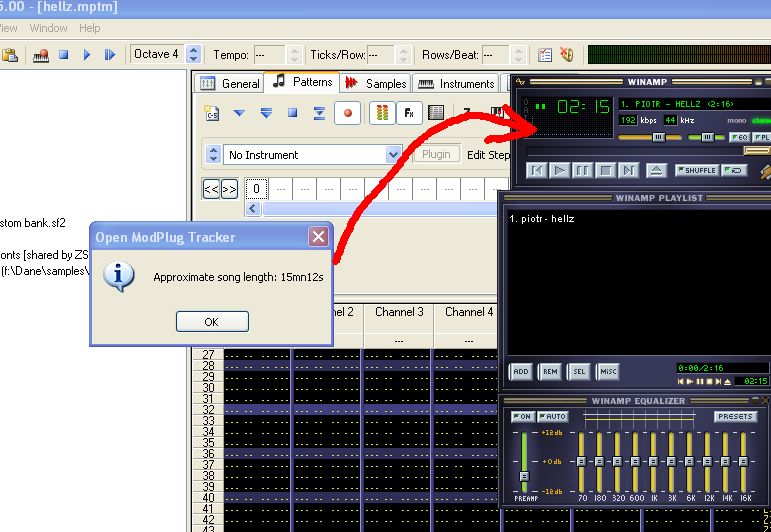Click the Tempo input field
Viewport: 771px width, 532px height.
click(269, 55)
